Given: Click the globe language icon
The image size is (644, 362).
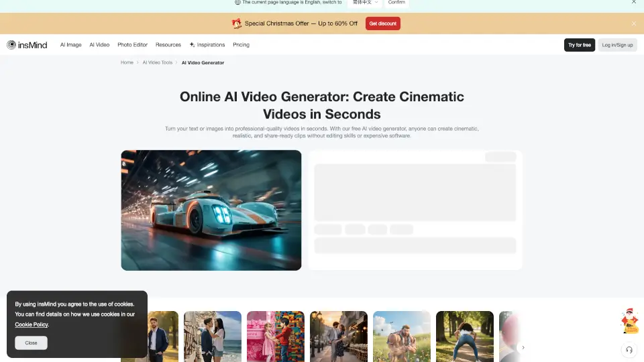Looking at the screenshot, I should point(237,2).
